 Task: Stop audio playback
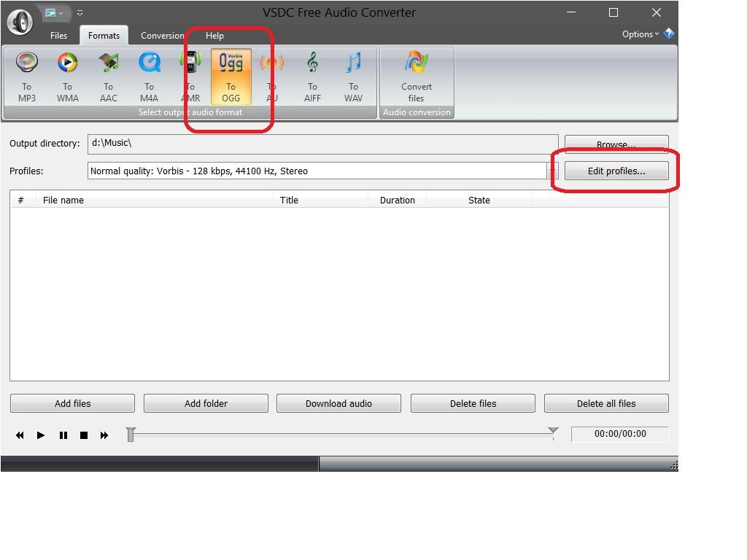(x=84, y=435)
